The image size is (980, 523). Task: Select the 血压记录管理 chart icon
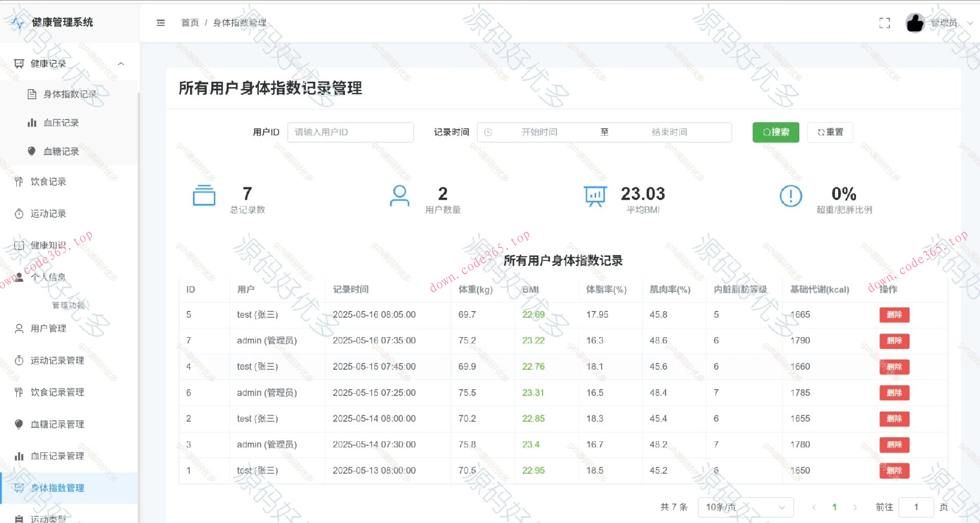tap(19, 456)
